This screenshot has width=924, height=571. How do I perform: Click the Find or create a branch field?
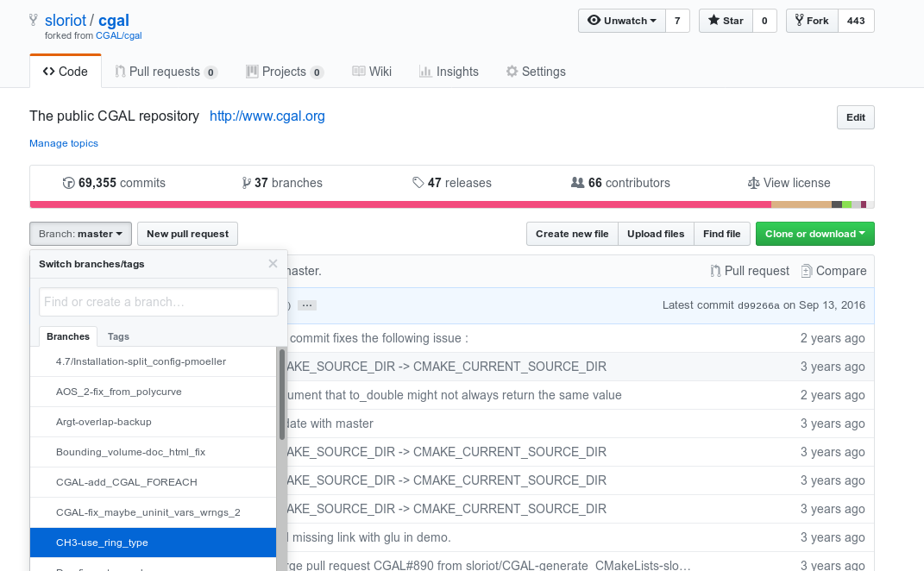pyautogui.click(x=159, y=302)
